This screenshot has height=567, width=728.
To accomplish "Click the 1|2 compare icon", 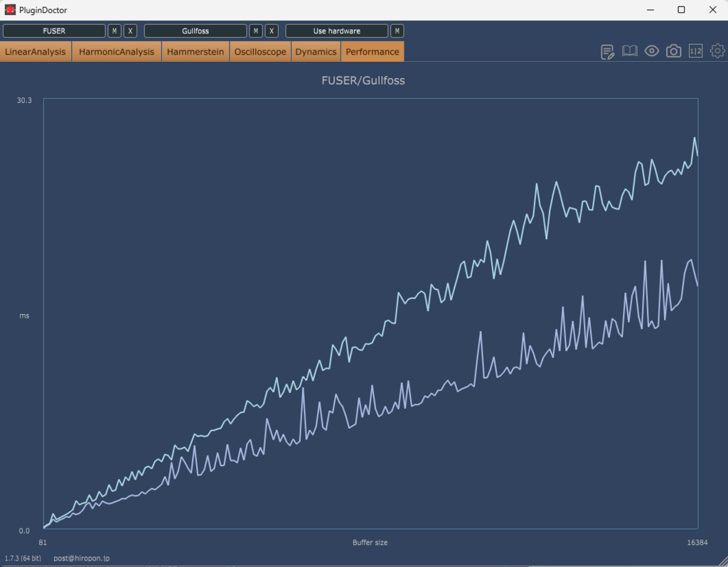I will pos(695,51).
